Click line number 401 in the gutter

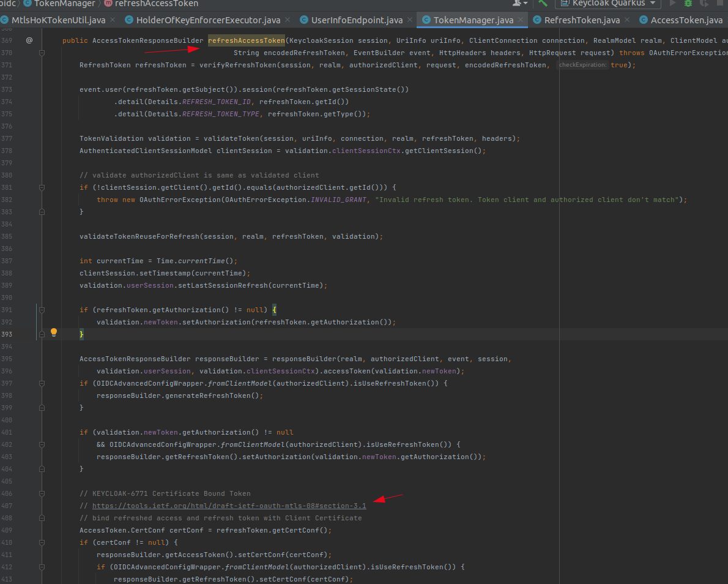pos(7,432)
